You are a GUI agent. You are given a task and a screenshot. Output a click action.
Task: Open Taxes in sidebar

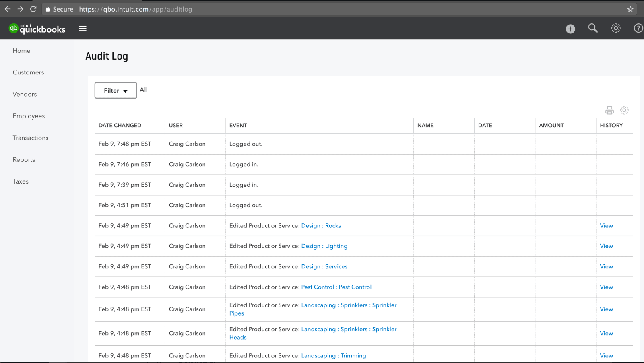pos(21,181)
